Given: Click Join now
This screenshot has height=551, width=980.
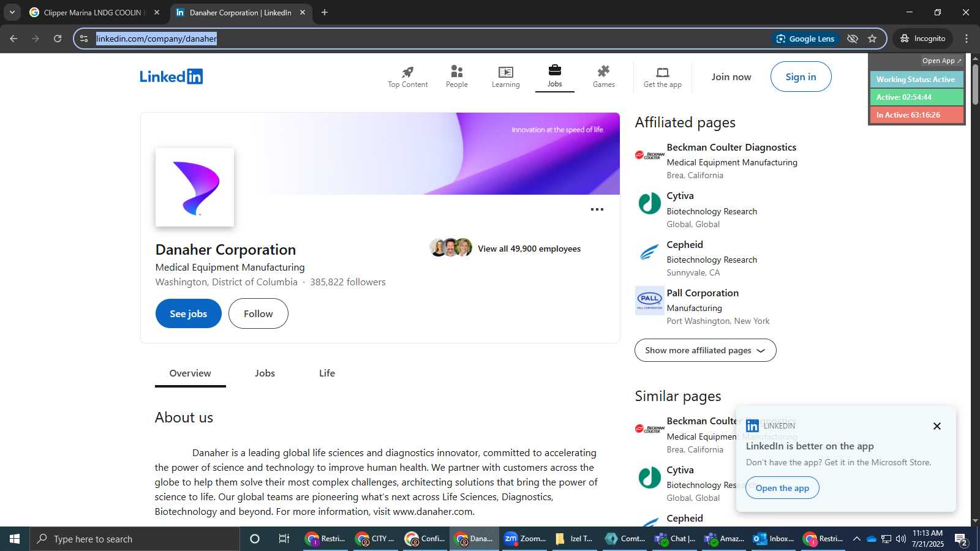Looking at the screenshot, I should (731, 77).
